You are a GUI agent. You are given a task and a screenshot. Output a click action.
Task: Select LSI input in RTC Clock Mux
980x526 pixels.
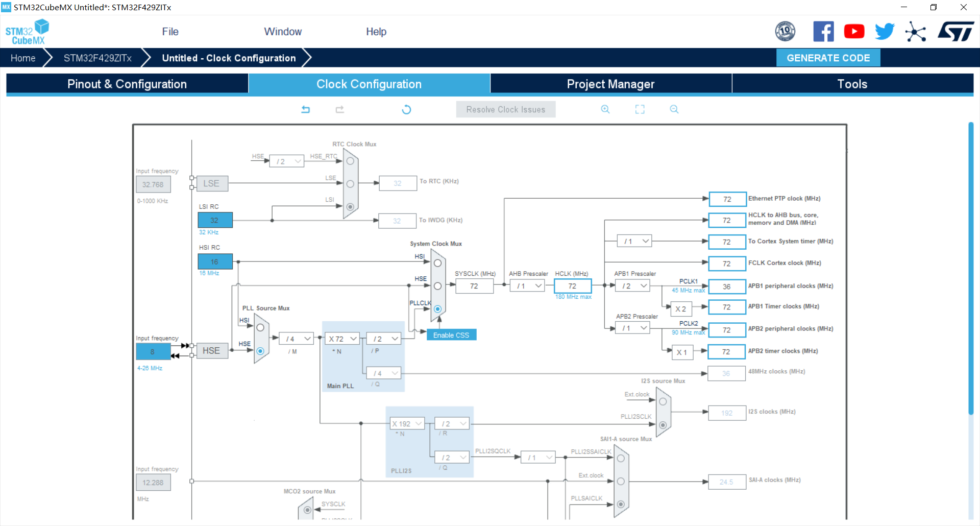pos(350,207)
